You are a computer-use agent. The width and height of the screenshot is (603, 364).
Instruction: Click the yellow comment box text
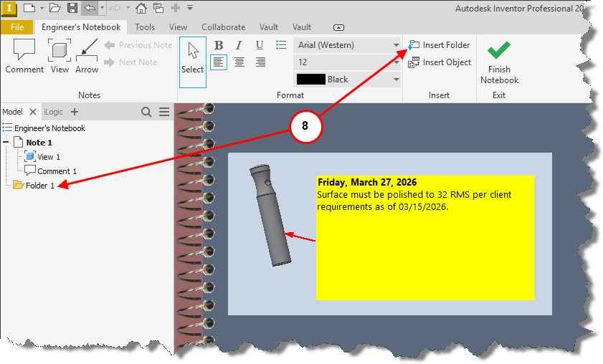tap(414, 201)
